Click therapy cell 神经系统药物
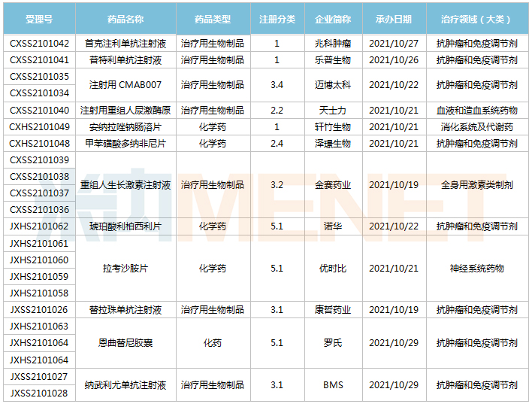 [477, 269]
